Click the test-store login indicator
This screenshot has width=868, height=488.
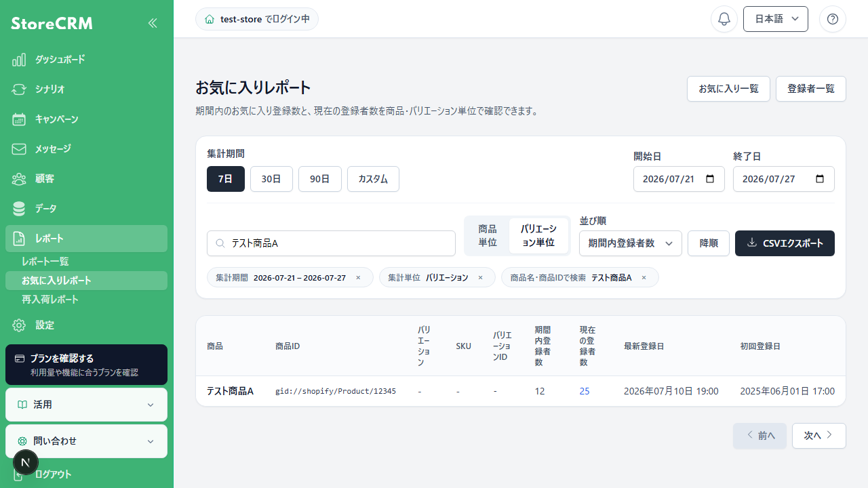257,19
